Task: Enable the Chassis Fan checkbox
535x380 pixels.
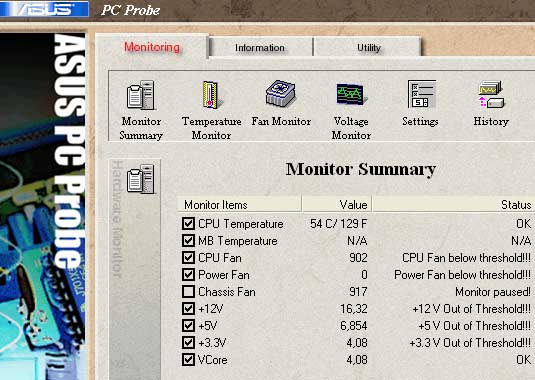Action: 188,292
